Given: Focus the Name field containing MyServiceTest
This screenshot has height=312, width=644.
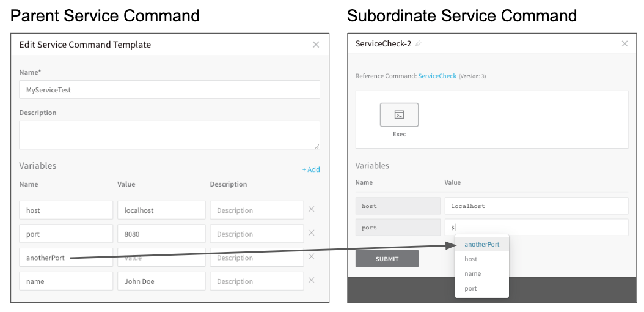Looking at the screenshot, I should coord(170,89).
